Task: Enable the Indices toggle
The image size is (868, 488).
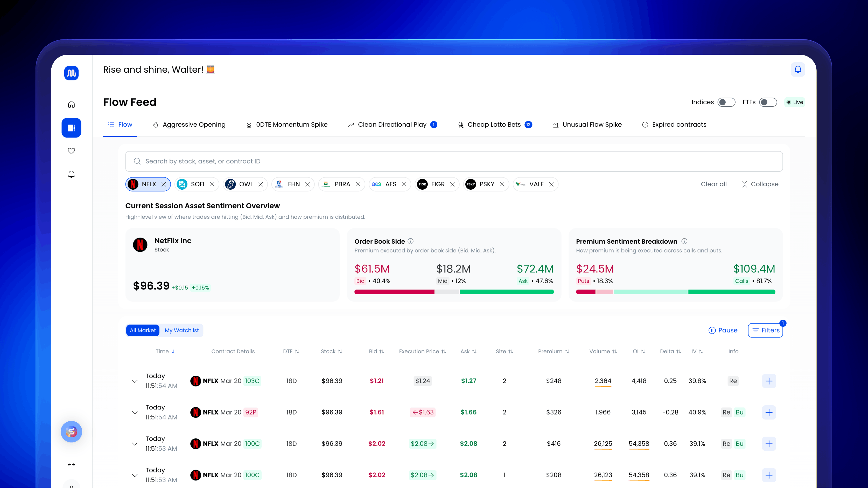Action: pyautogui.click(x=726, y=102)
